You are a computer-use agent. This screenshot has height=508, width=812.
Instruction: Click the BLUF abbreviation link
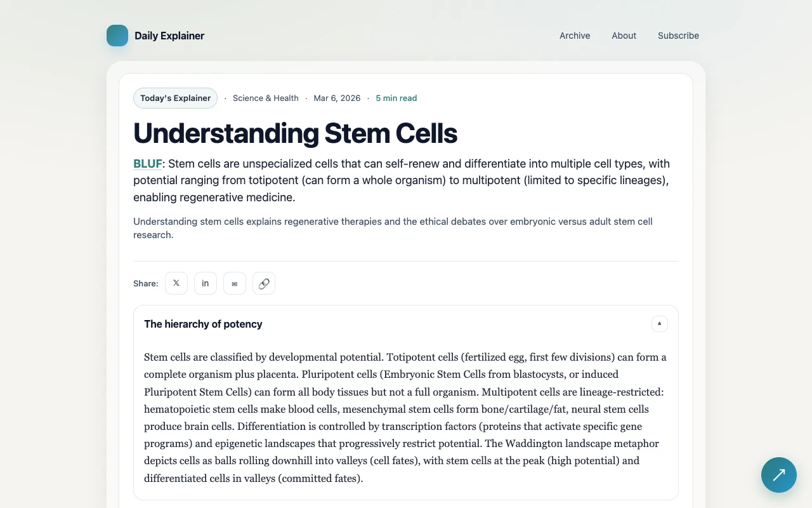click(x=148, y=164)
